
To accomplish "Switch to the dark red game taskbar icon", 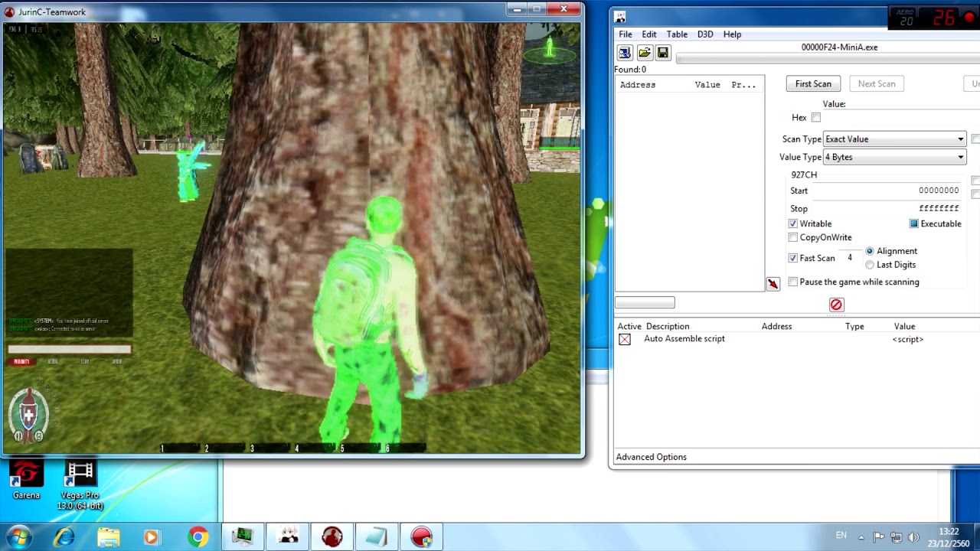I will tap(332, 537).
